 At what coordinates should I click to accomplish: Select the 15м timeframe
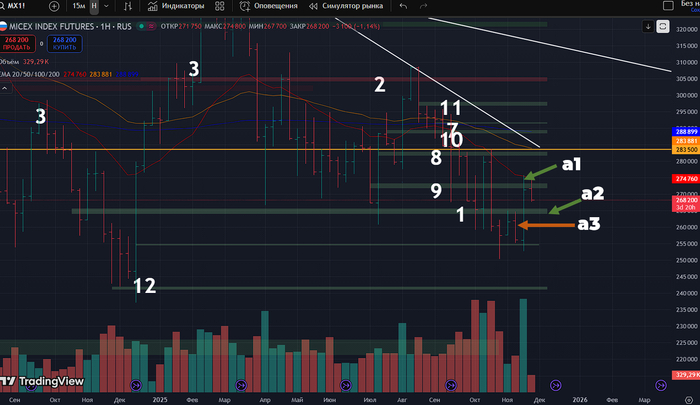click(78, 6)
